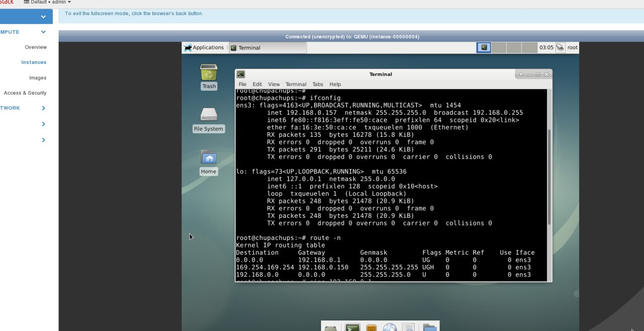Launch the web browser globe dock icon
The height and width of the screenshot is (331, 644).
coord(390,327)
